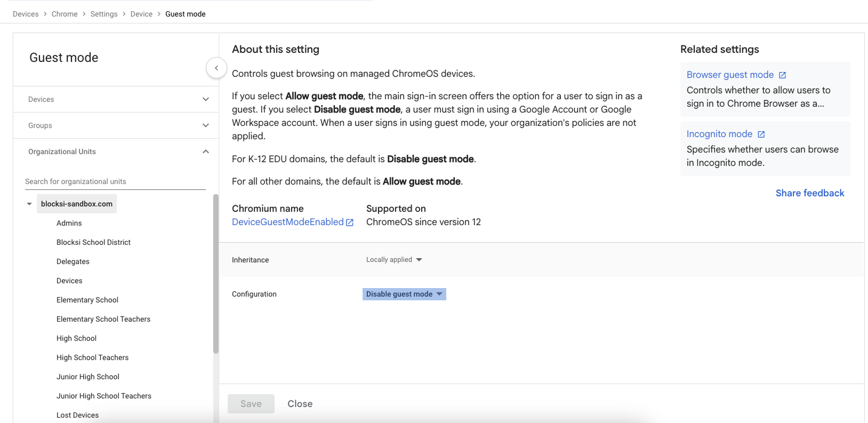Expand the Groups section chevron
This screenshot has width=868, height=423.
(x=206, y=125)
